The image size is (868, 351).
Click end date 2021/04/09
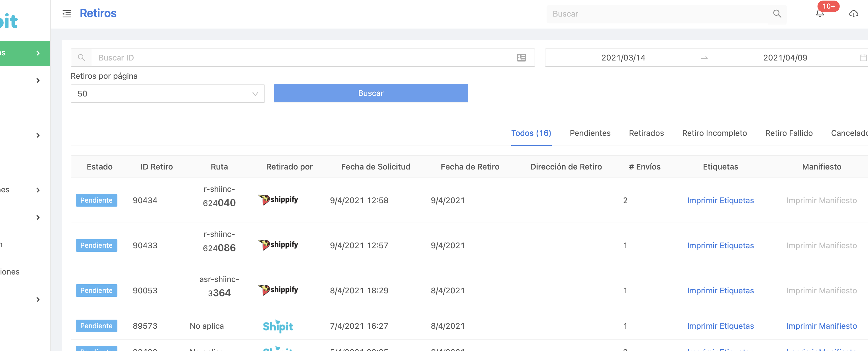785,58
